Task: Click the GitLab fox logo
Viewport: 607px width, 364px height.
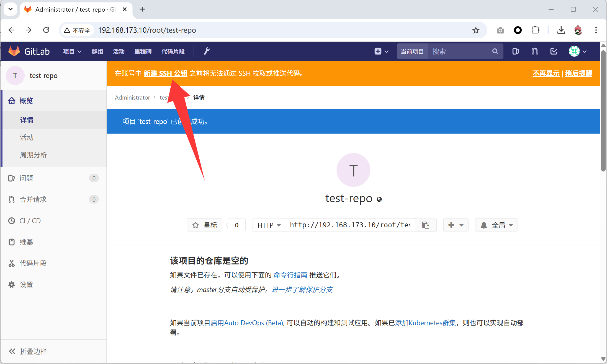Action: [x=14, y=51]
